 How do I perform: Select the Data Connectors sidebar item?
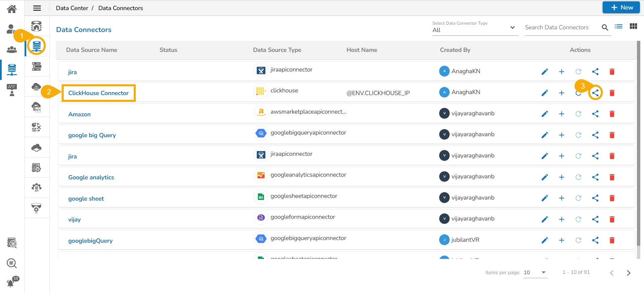point(37,46)
